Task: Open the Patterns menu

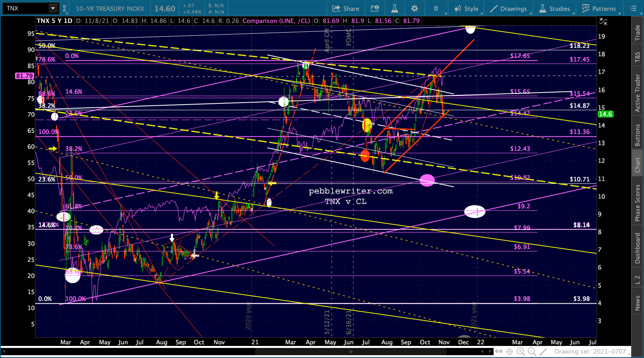Action: (599, 8)
